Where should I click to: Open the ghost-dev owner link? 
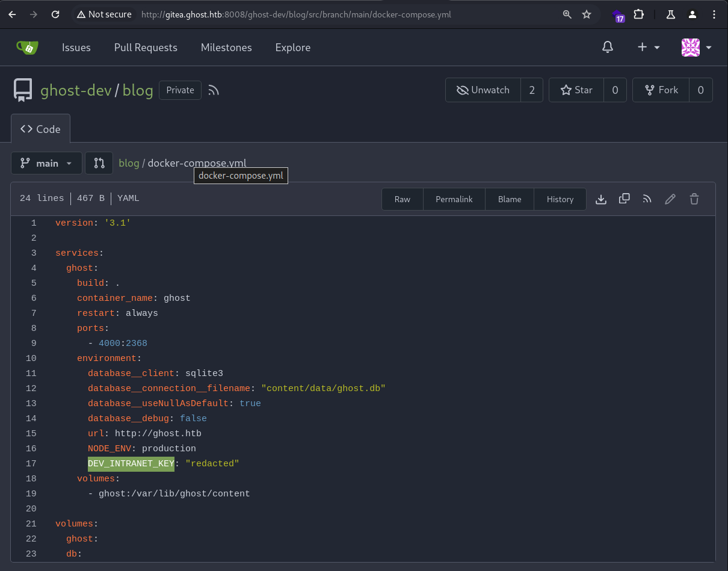point(76,90)
